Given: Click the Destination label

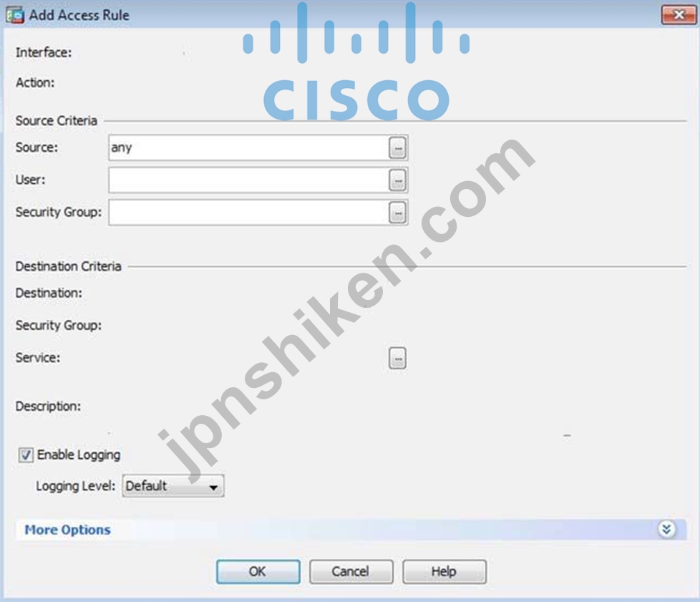Looking at the screenshot, I should 49,293.
